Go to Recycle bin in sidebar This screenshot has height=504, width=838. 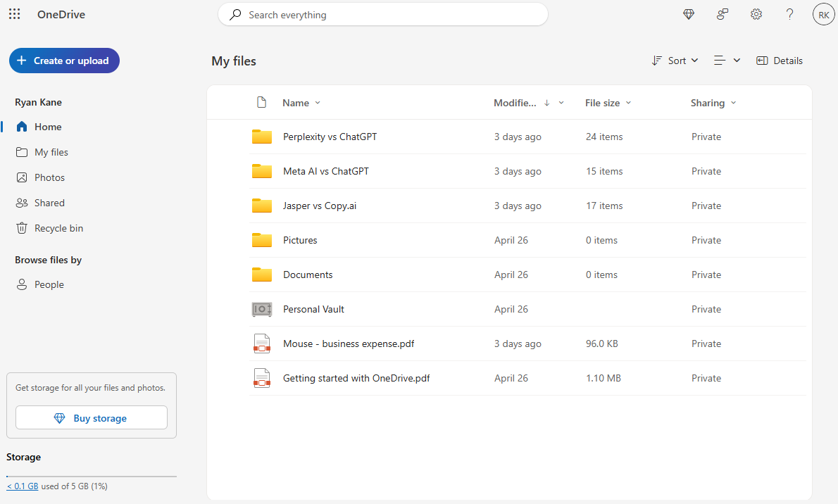click(x=58, y=228)
